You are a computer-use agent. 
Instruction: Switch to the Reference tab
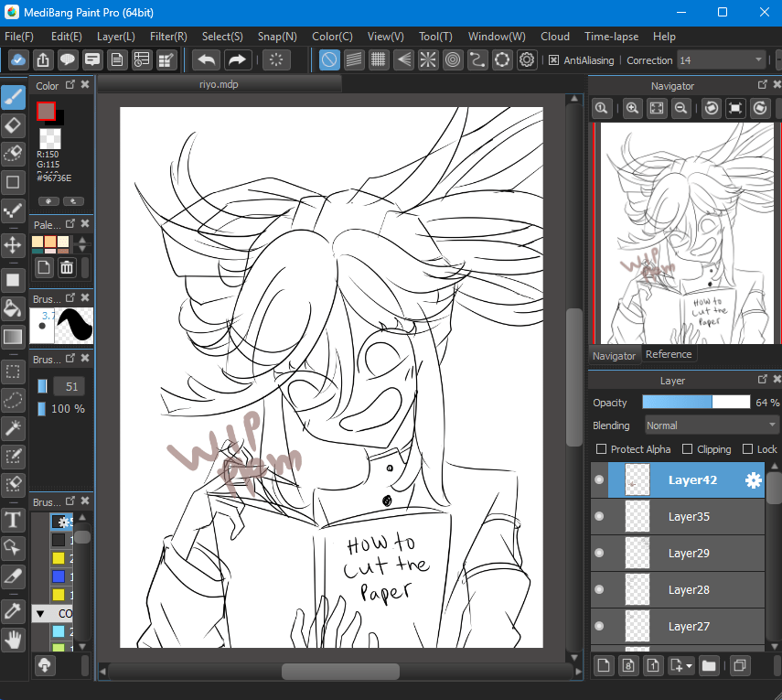pos(669,354)
